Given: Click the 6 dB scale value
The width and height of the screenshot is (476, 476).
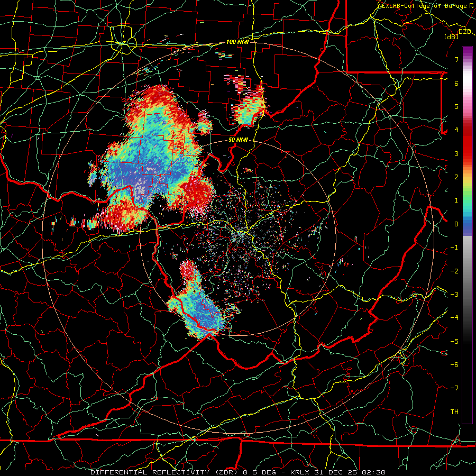Looking at the screenshot, I should pos(456,83).
